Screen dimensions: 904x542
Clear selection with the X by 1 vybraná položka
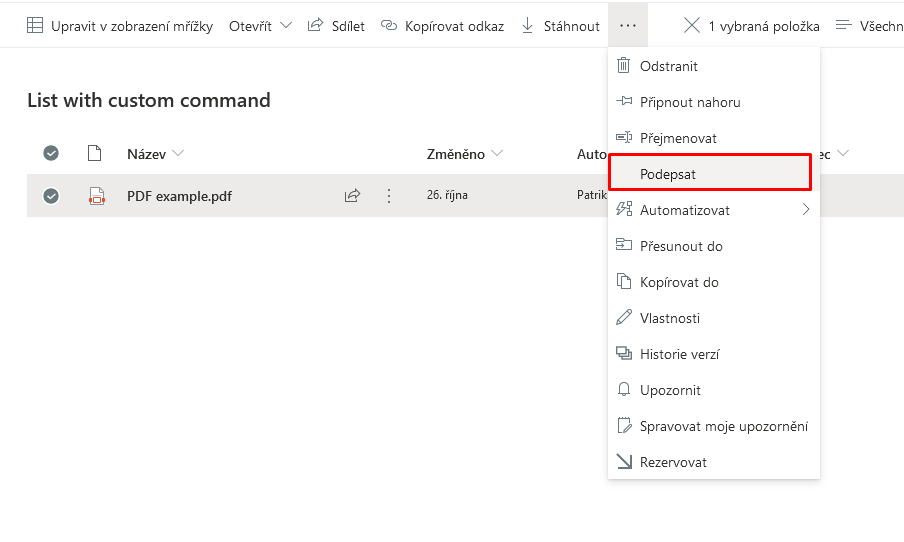692,25
